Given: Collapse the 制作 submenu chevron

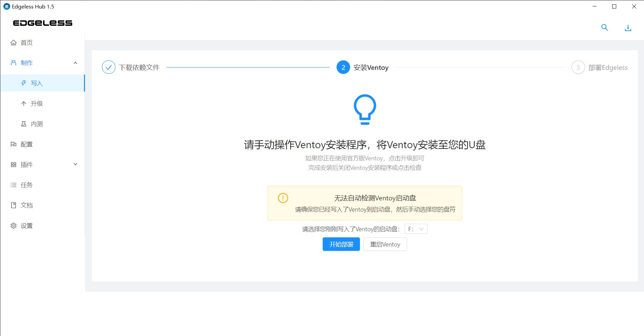Looking at the screenshot, I should tap(76, 63).
